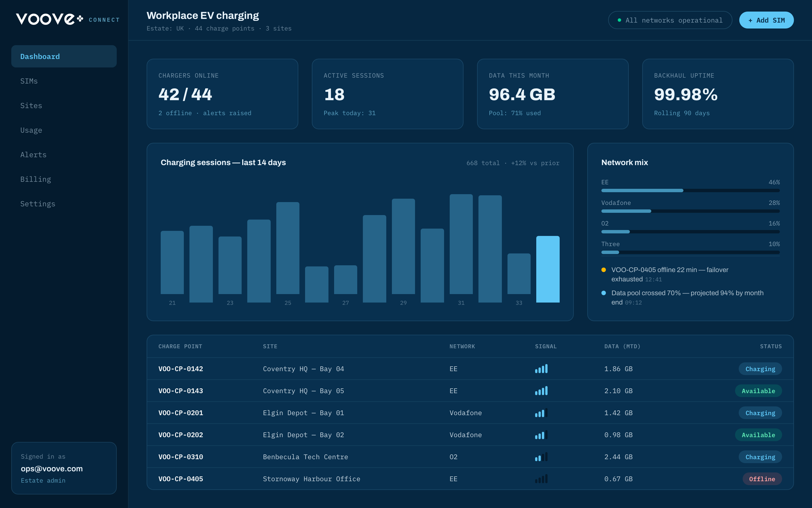Viewport: 812px width, 508px height.
Task: Click the 2.44 GB data cell
Action: 618,457
